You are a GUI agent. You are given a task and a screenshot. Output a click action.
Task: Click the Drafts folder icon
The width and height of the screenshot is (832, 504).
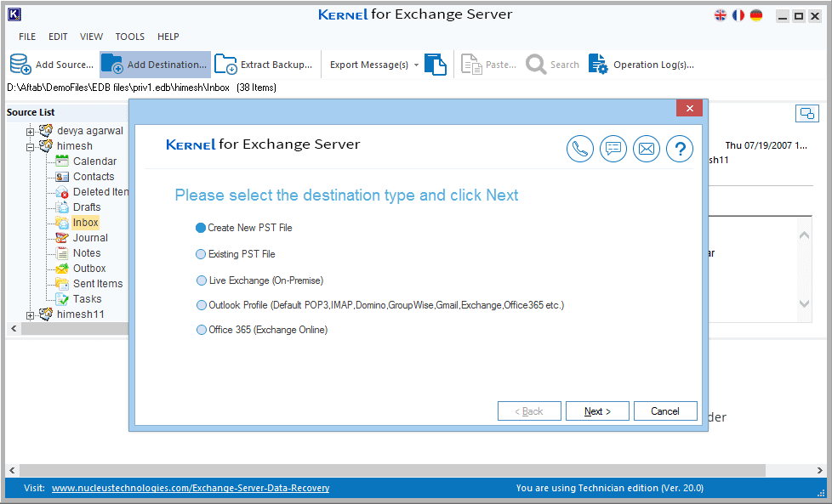pos(62,207)
